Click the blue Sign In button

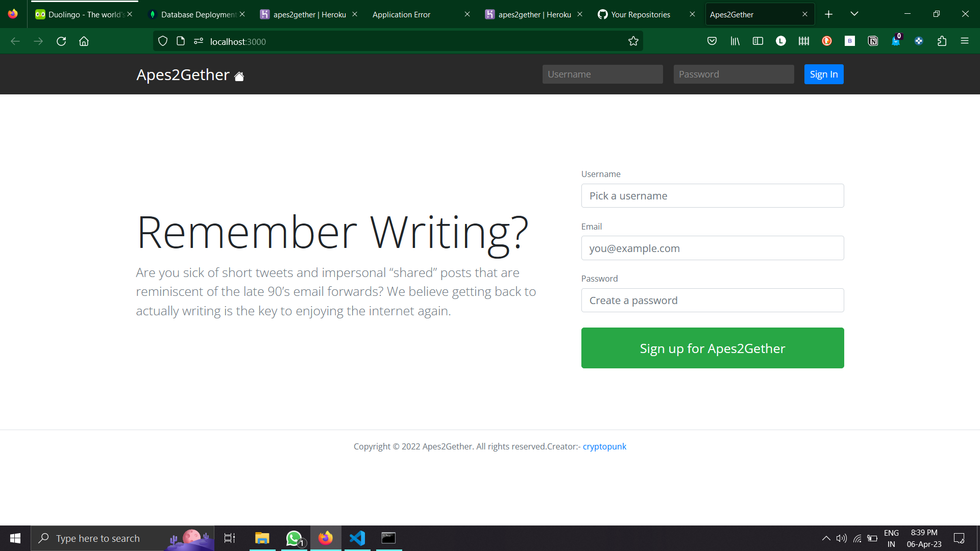(x=823, y=74)
